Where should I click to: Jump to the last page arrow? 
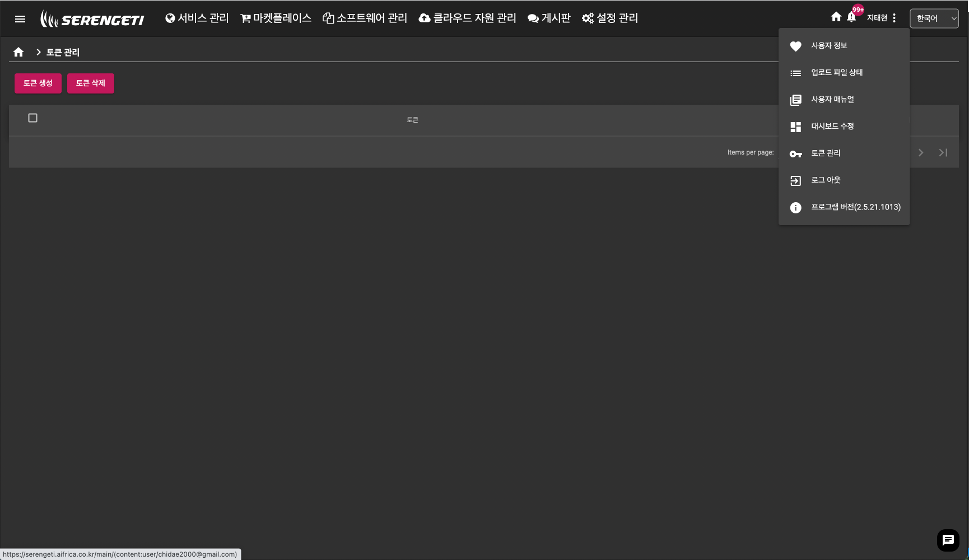pyautogui.click(x=943, y=152)
